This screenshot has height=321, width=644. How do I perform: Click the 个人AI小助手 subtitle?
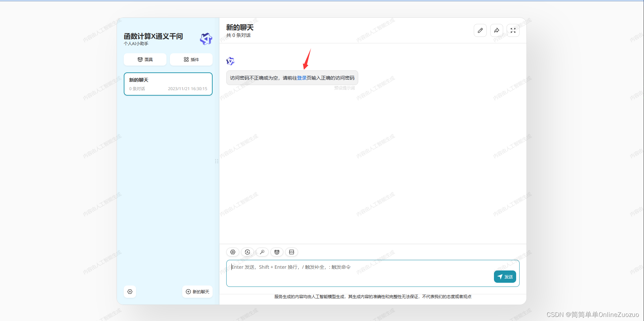click(136, 44)
